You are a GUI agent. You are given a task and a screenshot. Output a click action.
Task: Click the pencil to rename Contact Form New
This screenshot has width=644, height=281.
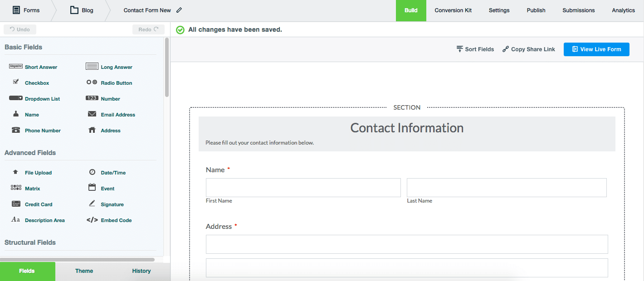pyautogui.click(x=180, y=9)
